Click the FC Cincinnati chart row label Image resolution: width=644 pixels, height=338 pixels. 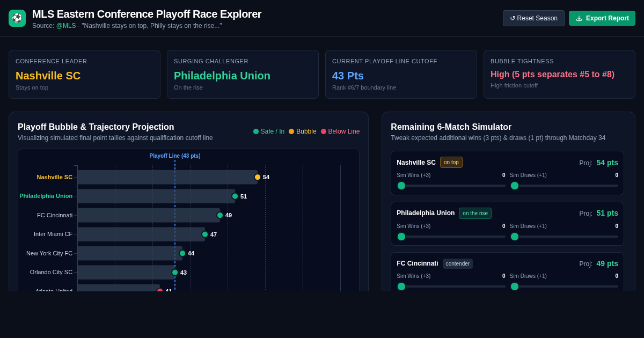(x=55, y=215)
